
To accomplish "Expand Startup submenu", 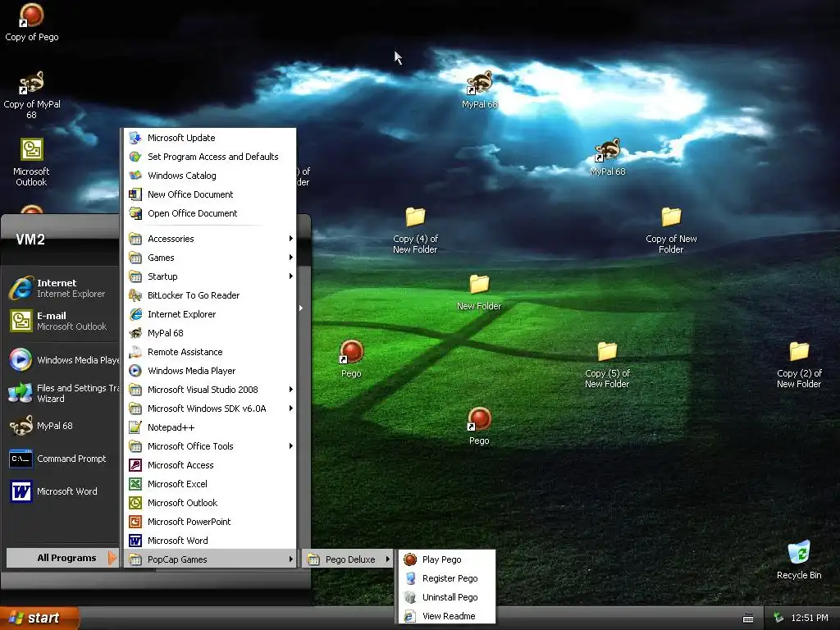I will (x=210, y=276).
